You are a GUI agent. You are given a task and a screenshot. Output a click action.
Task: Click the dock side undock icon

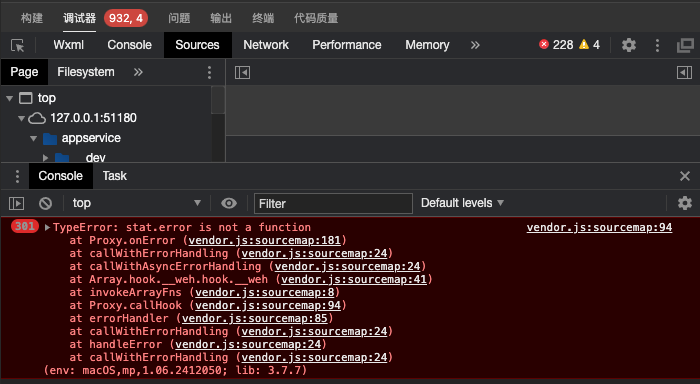coord(685,45)
